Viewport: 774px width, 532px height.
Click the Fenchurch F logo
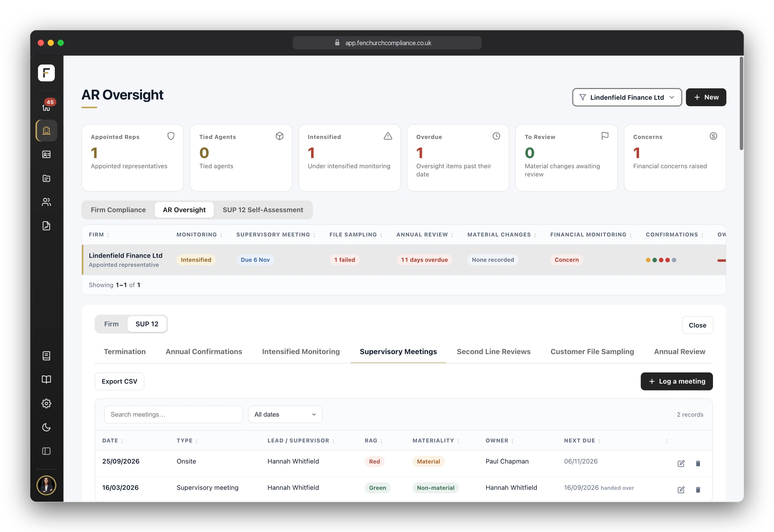[x=46, y=73]
